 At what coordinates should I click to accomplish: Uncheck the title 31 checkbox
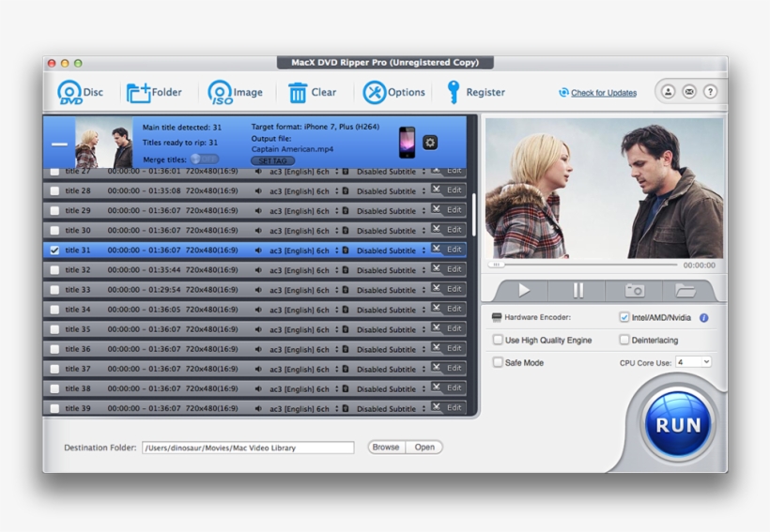point(54,251)
